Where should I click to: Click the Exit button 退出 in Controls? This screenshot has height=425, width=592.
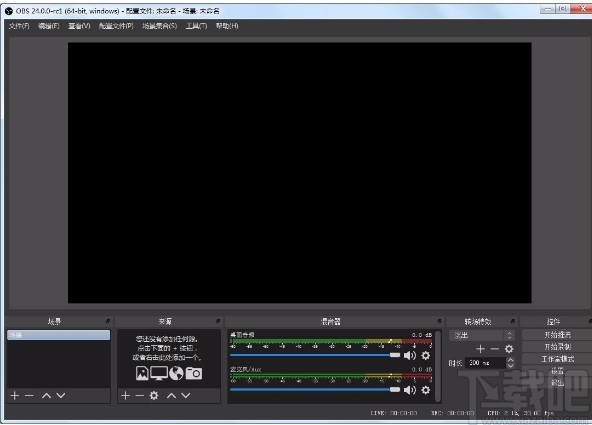click(557, 383)
